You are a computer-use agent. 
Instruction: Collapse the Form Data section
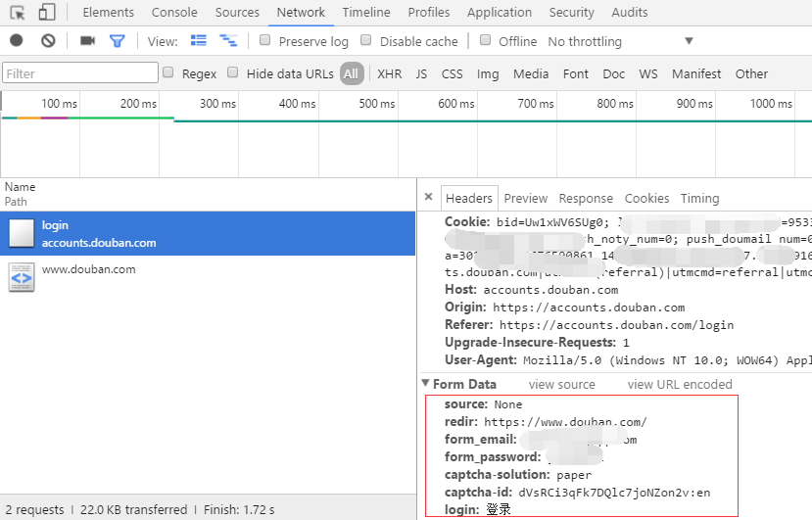click(x=425, y=384)
